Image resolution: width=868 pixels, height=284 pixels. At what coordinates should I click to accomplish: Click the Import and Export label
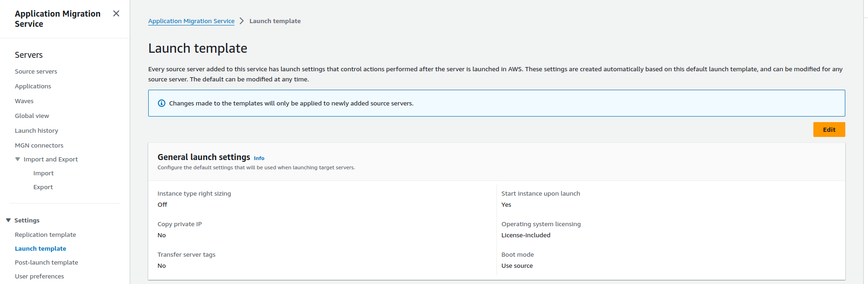50,159
